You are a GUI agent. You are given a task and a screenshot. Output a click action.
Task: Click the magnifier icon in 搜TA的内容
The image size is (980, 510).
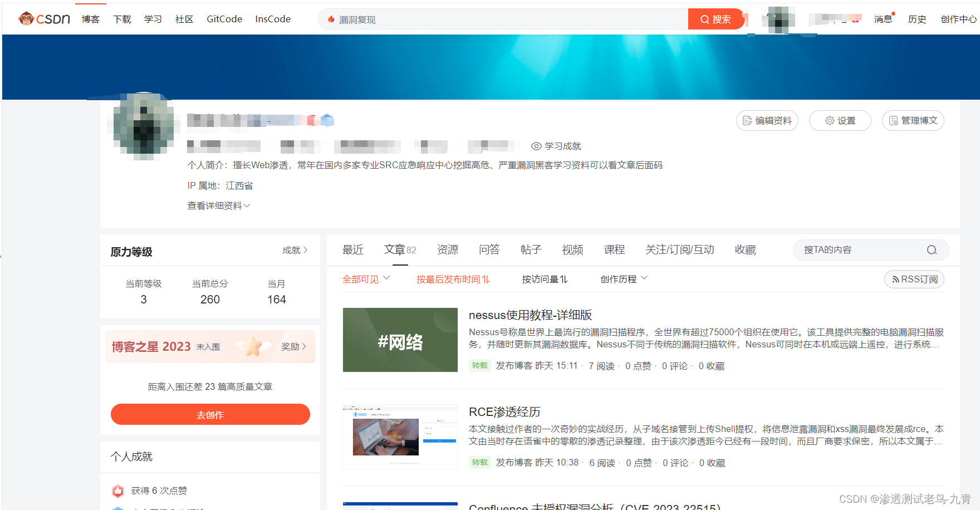pos(932,250)
